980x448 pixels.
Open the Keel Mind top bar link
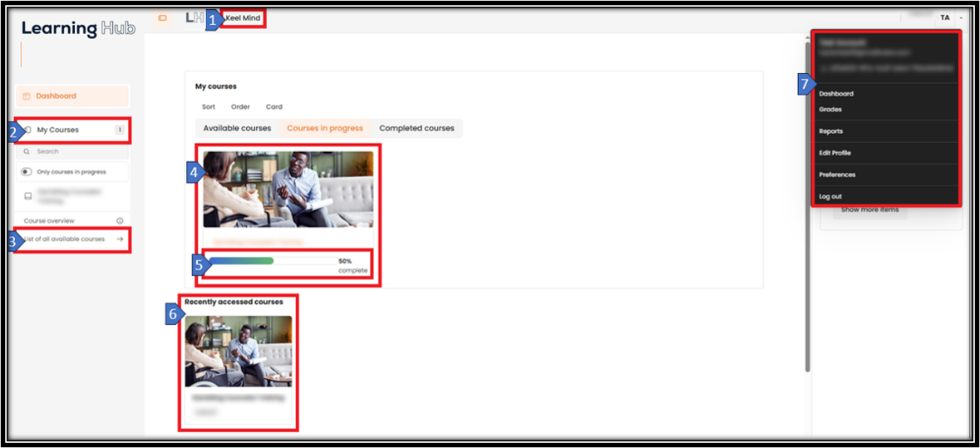[243, 18]
